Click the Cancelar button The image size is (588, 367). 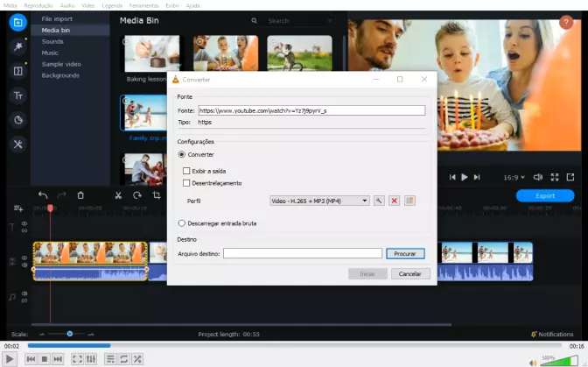point(410,273)
